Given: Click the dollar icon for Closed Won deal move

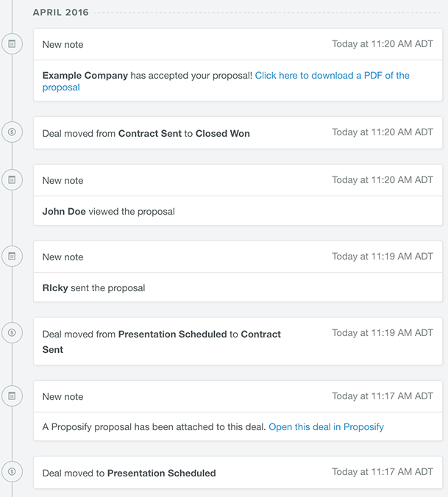Looking at the screenshot, I should click(12, 132).
